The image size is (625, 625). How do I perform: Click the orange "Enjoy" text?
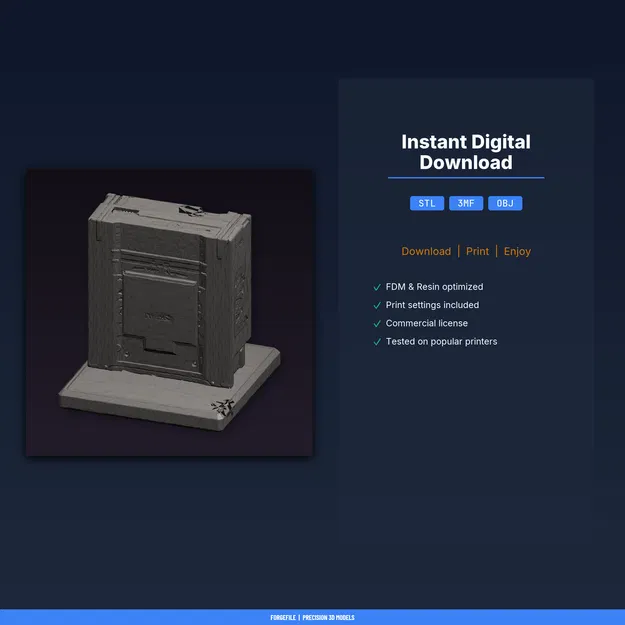coord(517,252)
